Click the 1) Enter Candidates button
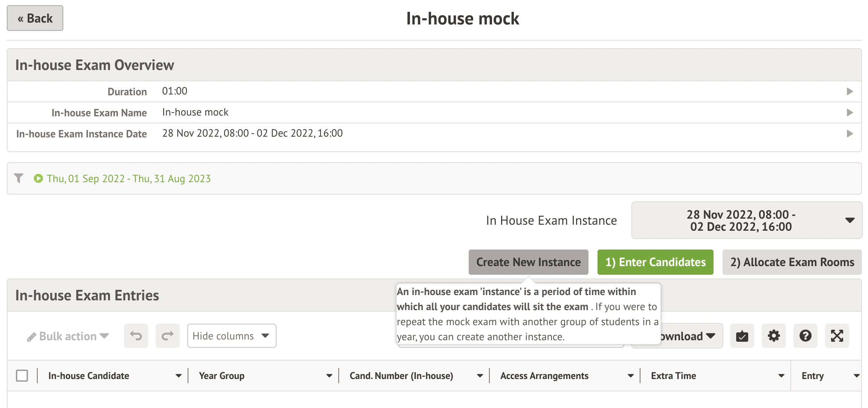Screen dimensions: 868x408 pyautogui.click(x=655, y=262)
